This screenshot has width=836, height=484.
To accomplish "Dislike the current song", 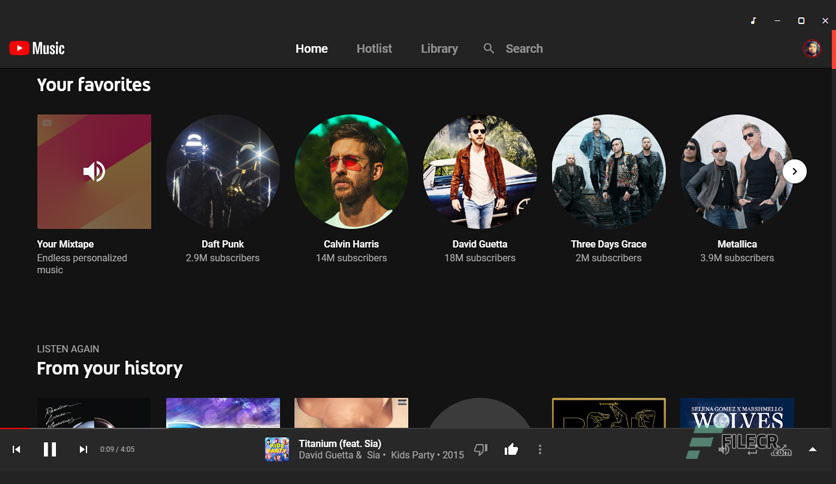I will pyautogui.click(x=481, y=450).
